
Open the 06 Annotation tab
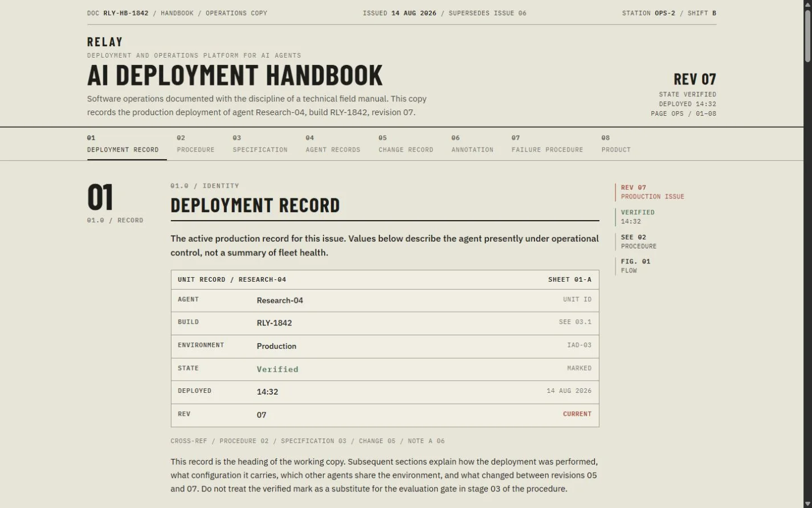(x=472, y=144)
